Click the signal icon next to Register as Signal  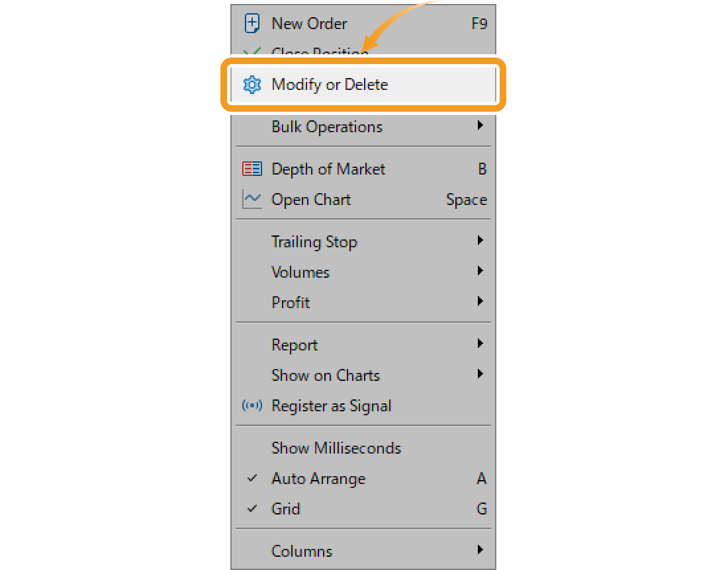pyautogui.click(x=251, y=405)
